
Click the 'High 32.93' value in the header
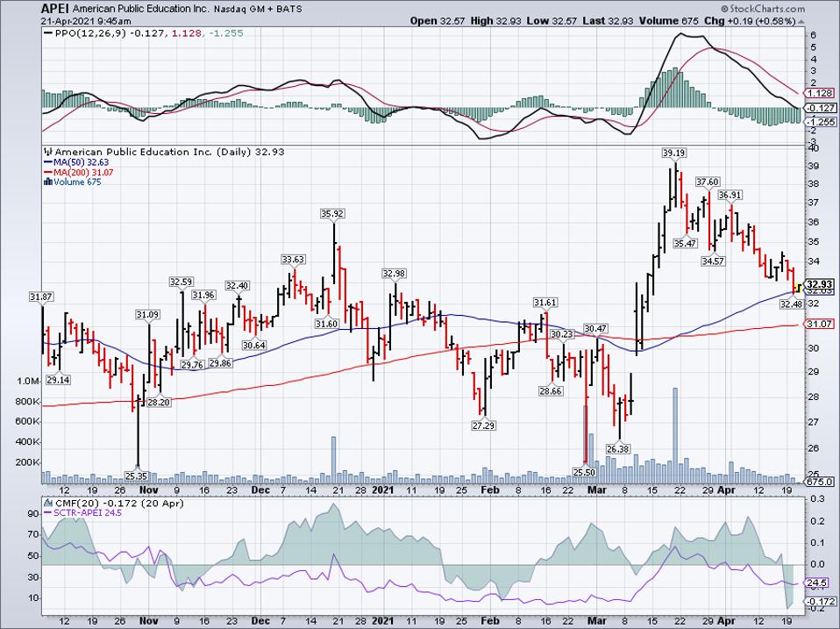[498, 21]
